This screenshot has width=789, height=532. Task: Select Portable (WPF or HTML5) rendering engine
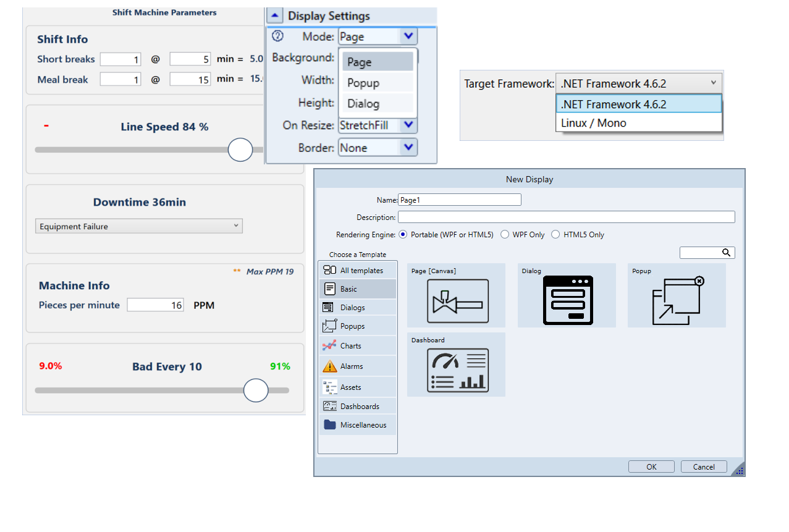403,235
